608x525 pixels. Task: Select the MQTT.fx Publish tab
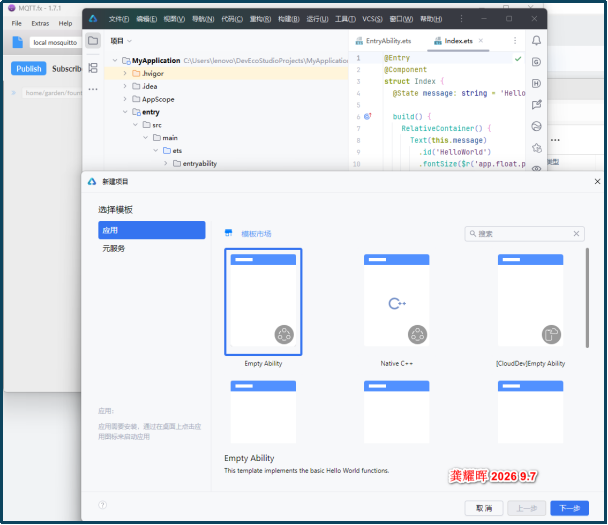click(x=29, y=69)
